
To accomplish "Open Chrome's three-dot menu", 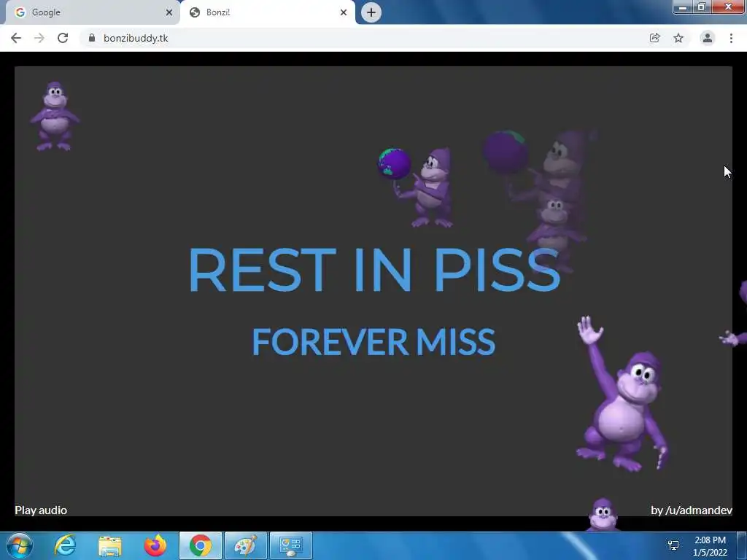I will 731,38.
